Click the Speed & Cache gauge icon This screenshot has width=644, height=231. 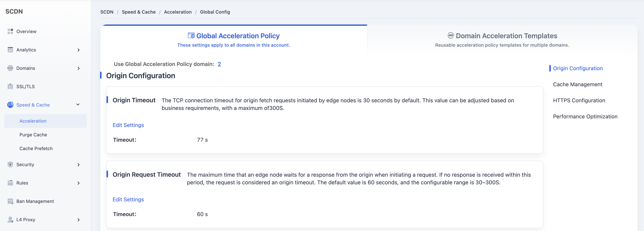(10, 105)
